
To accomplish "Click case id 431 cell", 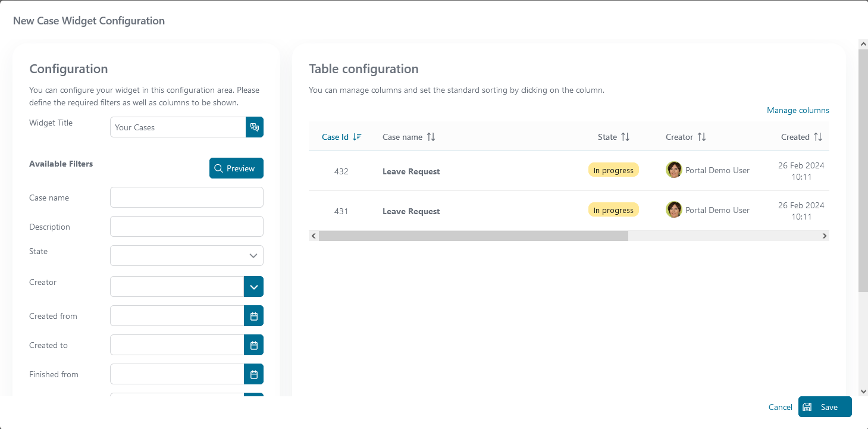I will click(x=341, y=211).
